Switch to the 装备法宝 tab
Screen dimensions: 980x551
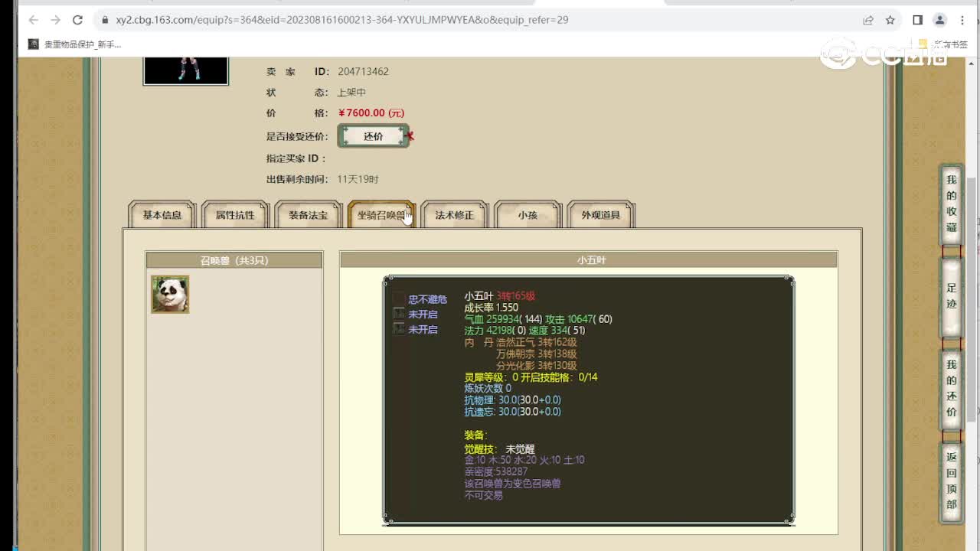309,215
